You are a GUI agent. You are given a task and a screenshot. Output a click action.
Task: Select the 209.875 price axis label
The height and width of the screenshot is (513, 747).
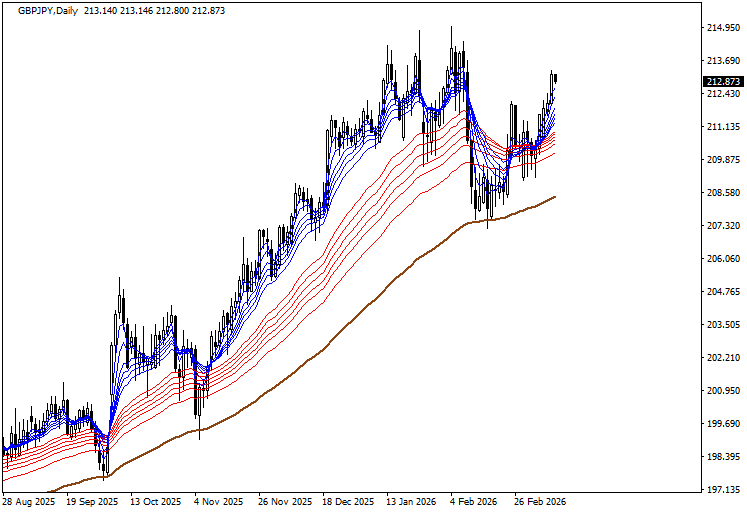(x=722, y=160)
